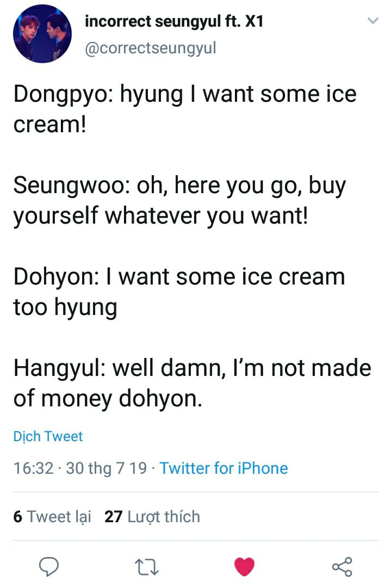Image resolution: width=391 pixels, height=588 pixels.
Task: Click the retweet arrows icon
Action: point(147,567)
